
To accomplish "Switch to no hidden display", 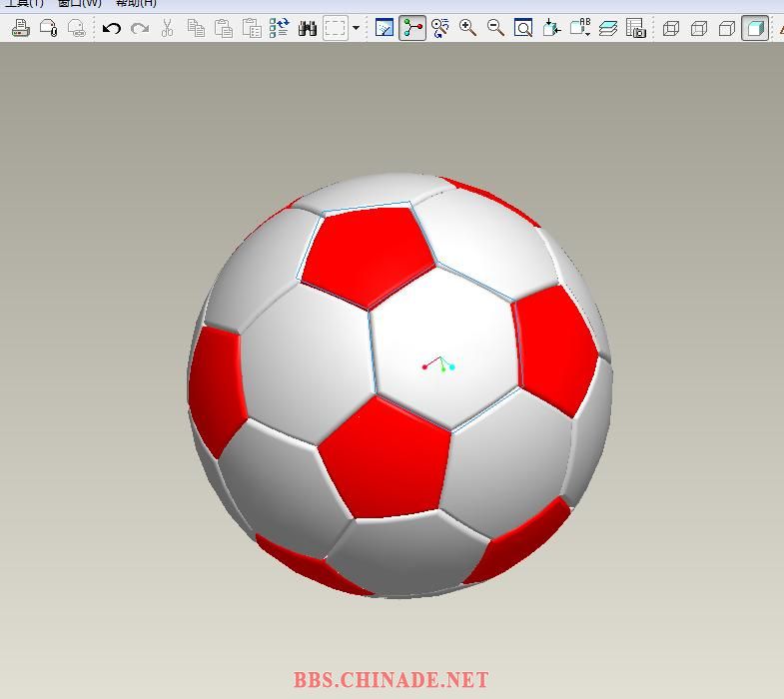I will (727, 28).
